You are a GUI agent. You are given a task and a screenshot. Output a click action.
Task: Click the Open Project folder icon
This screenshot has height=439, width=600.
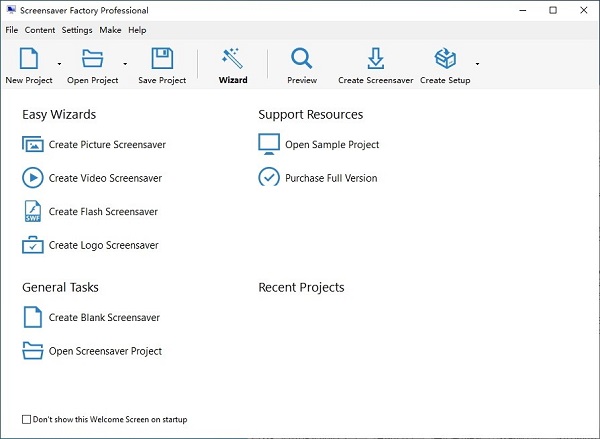[93, 59]
